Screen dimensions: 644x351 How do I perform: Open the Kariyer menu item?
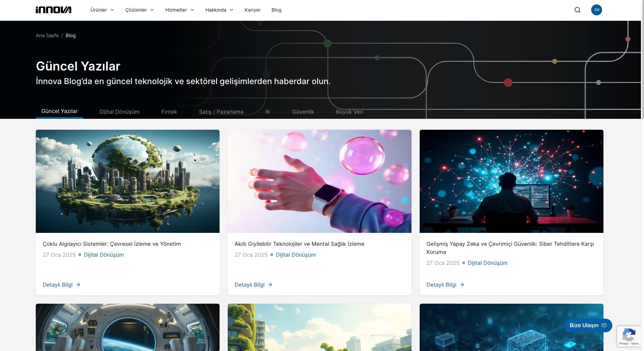pos(253,10)
